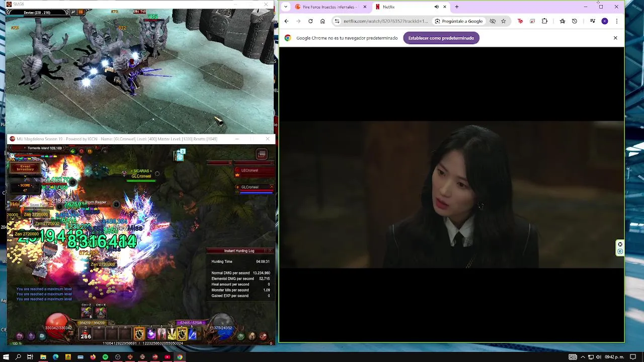The height and width of the screenshot is (362, 644).
Task: Click orange pause icon in MU top bar
Action: [90, 151]
